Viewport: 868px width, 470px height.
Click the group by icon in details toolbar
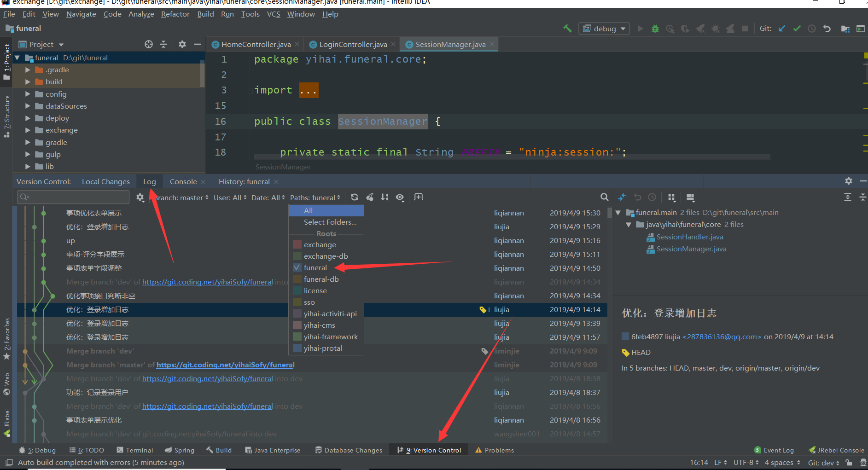tap(672, 197)
